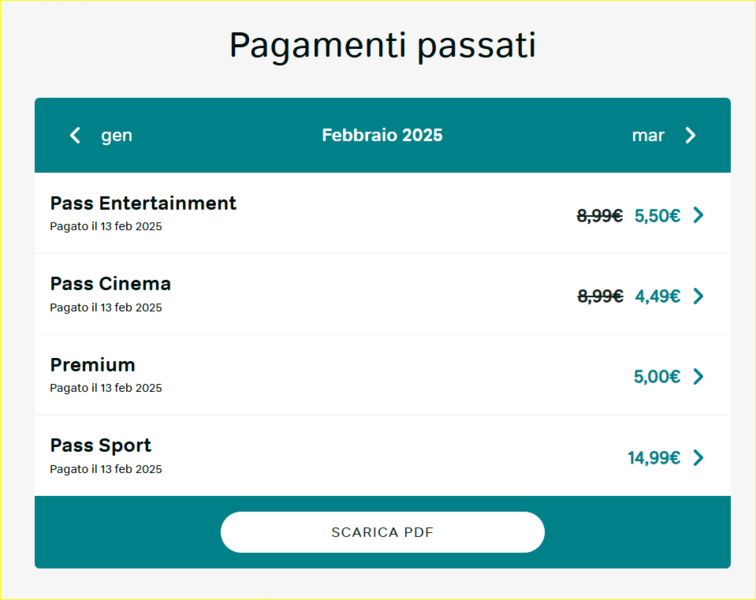Advance to next month with right chevron
Viewport: 756px width, 600px height.
(x=690, y=135)
